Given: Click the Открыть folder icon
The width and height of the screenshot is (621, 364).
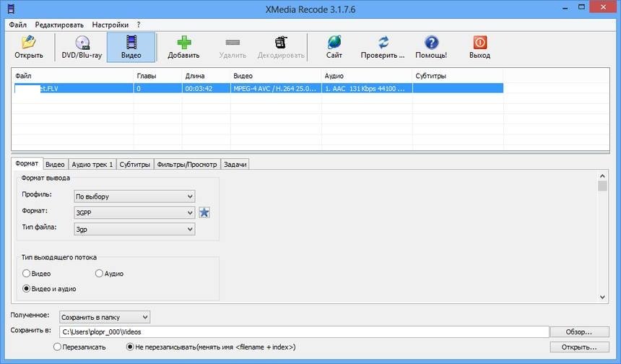Looking at the screenshot, I should point(28,43).
